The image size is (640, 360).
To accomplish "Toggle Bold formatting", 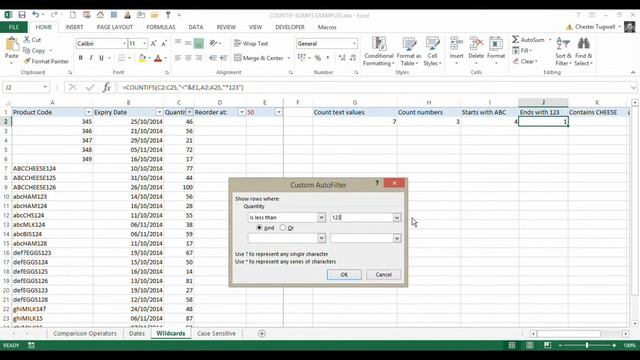I will [80, 58].
